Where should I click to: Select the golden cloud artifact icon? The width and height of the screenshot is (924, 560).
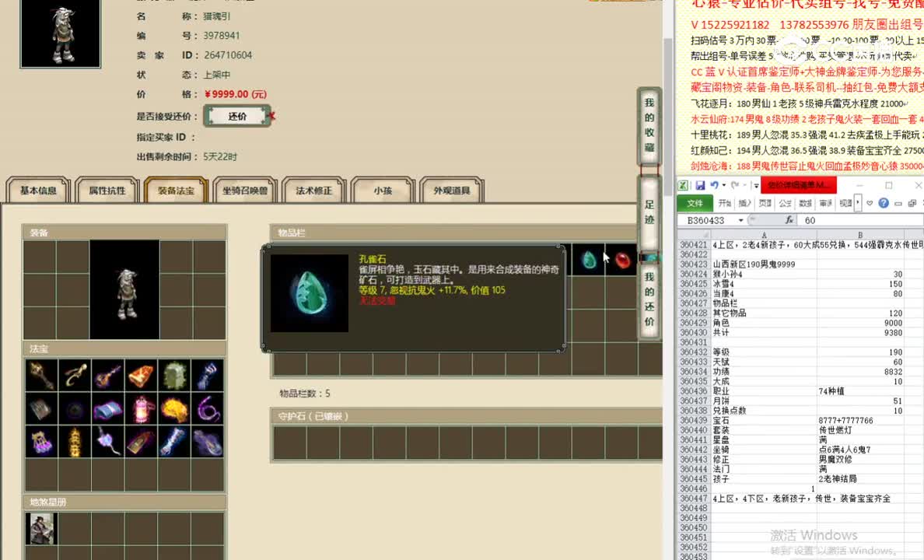click(x=174, y=408)
